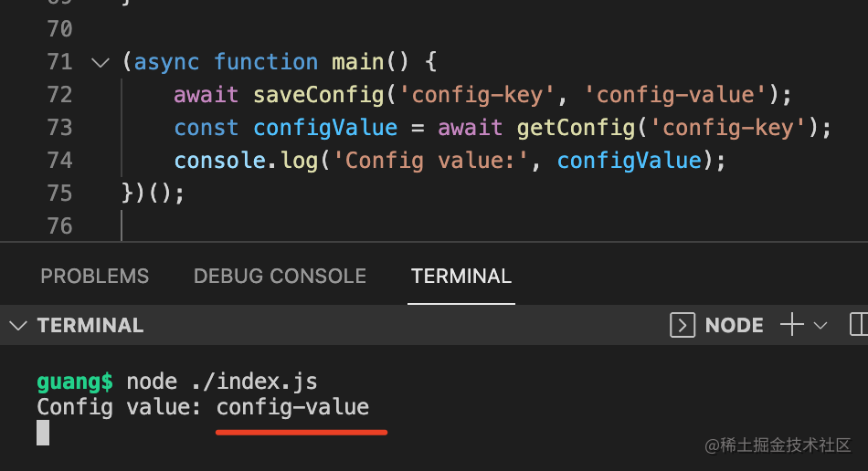Click line number 72 in gutter
The width and height of the screenshot is (868, 471).
coord(59,95)
